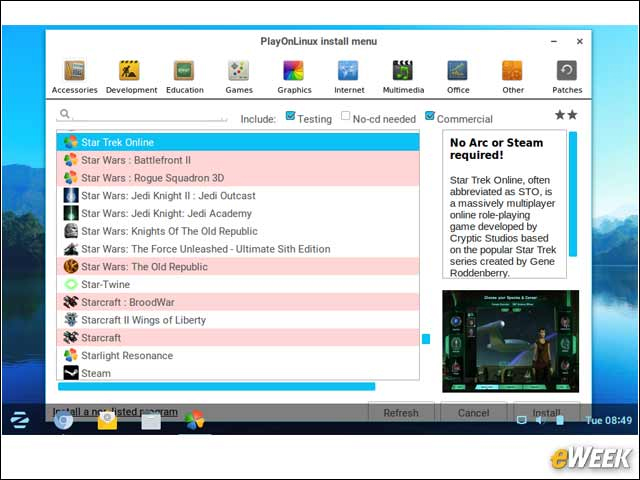The width and height of the screenshot is (640, 480).
Task: Click the search magnifier icon
Action: [64, 114]
